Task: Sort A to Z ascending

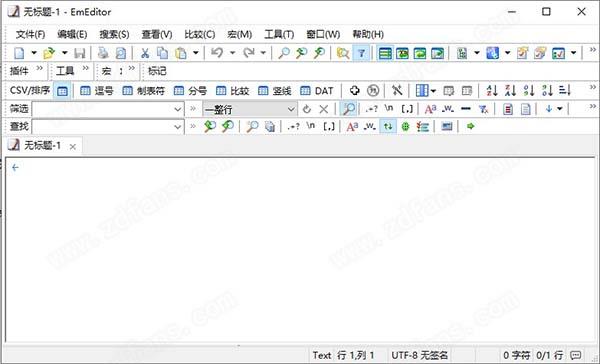Action: 492,91
